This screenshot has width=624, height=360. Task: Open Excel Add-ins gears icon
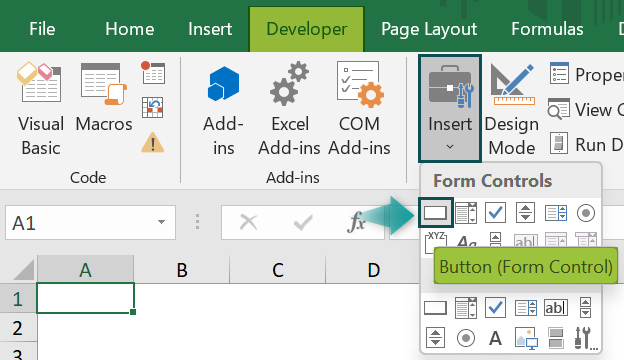289,109
